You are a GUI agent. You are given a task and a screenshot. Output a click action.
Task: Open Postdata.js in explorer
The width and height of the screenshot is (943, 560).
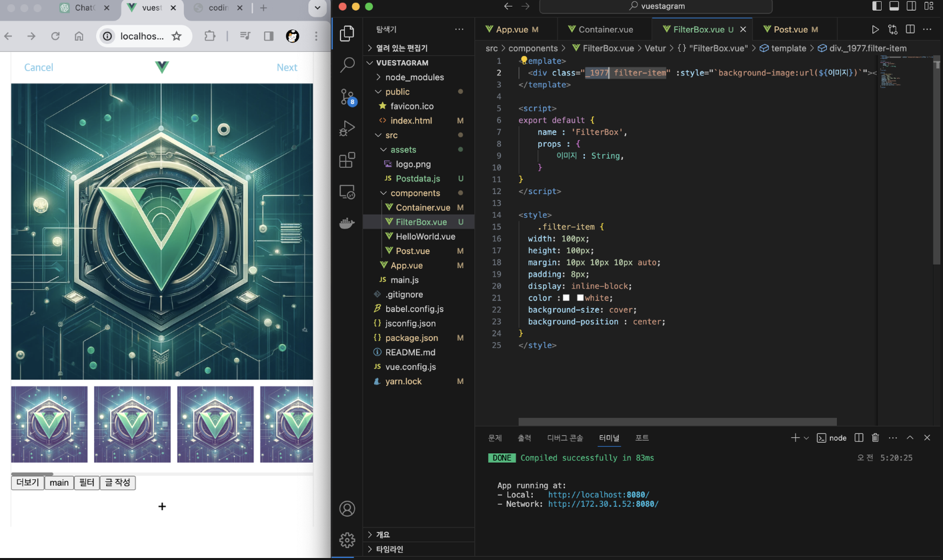(417, 179)
